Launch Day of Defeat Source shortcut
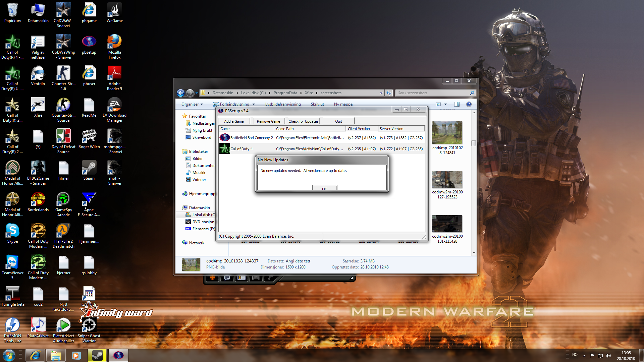 click(x=63, y=141)
